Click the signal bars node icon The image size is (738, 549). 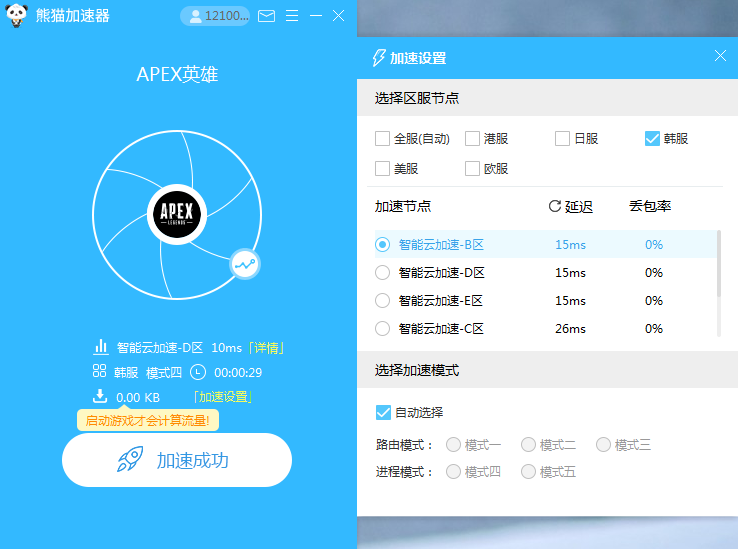[x=100, y=347]
